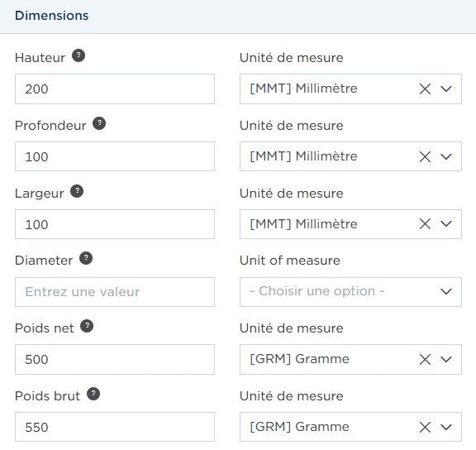Expand the Poids net unit dropdown
The width and height of the screenshot is (476, 450).
point(446,360)
